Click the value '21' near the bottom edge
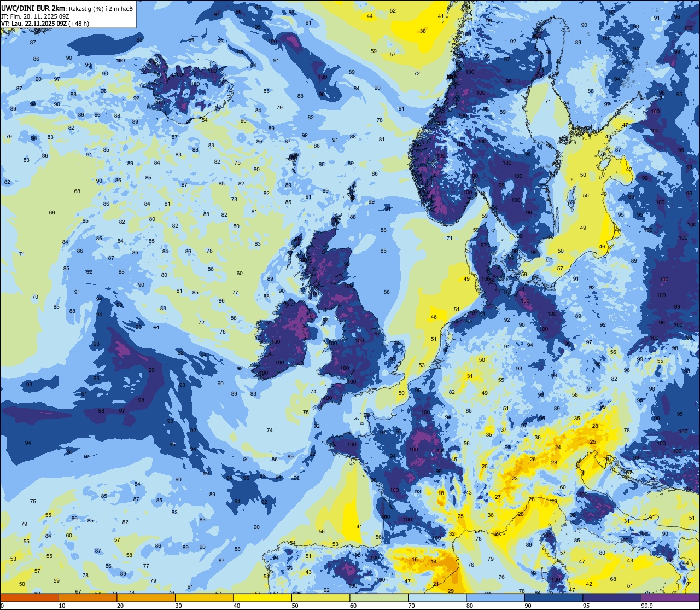The width and height of the screenshot is (700, 610). (436, 584)
